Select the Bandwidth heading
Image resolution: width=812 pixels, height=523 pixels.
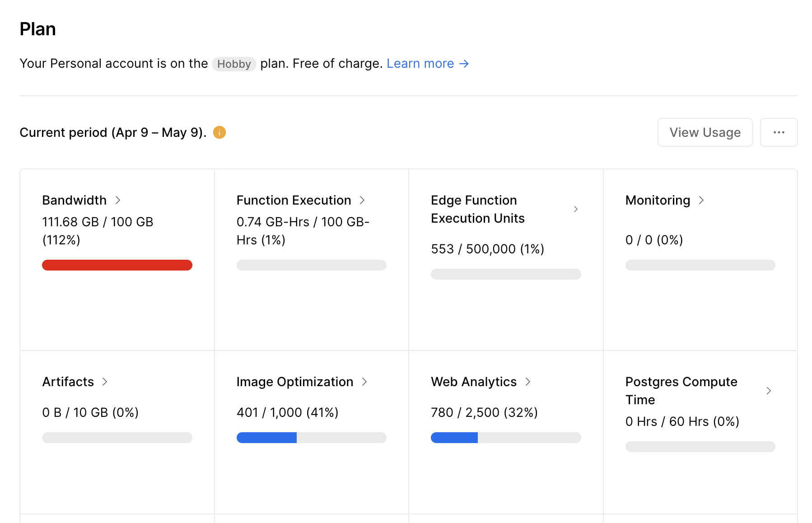pos(75,200)
